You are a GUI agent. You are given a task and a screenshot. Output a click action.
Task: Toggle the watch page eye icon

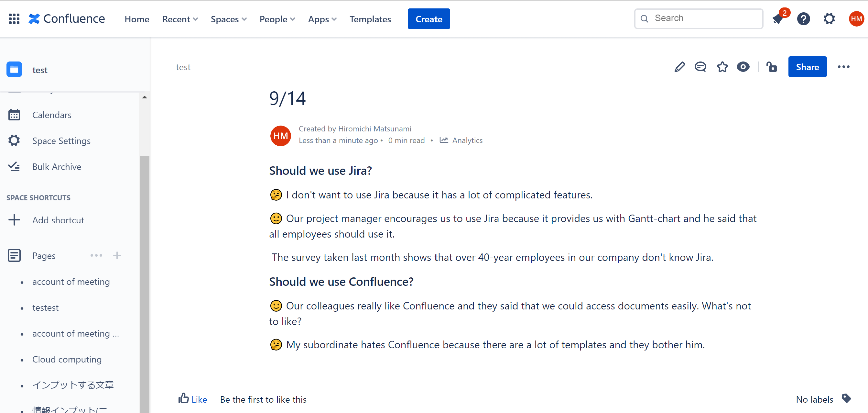tap(743, 67)
